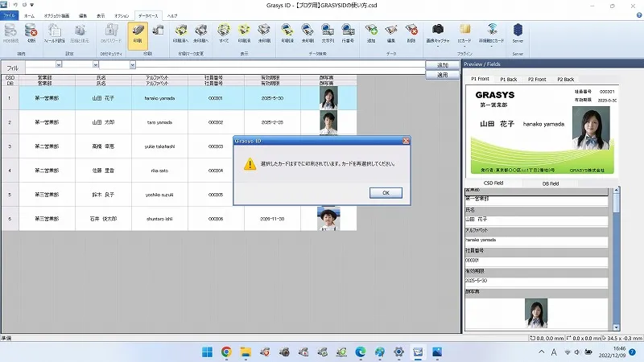This screenshot has height=362, width=644.
Task: Click the highlighted 印刷 print icon
Action: 138,35
